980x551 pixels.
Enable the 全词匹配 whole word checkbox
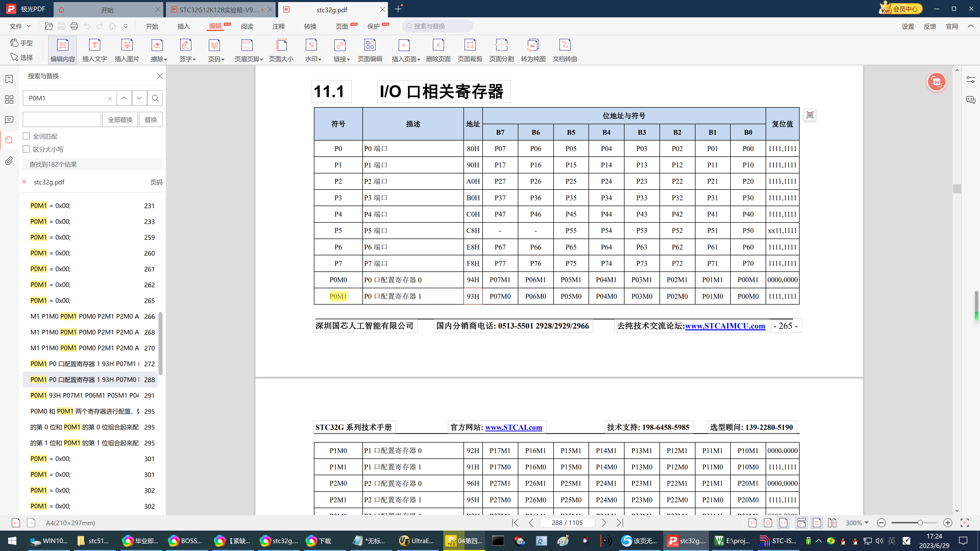27,136
